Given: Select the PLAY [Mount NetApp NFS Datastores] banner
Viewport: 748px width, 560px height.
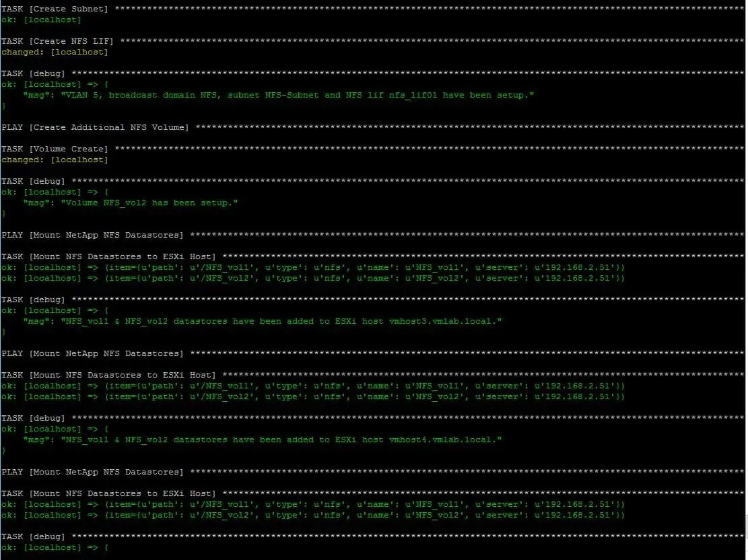Looking at the screenshot, I should (x=98, y=234).
